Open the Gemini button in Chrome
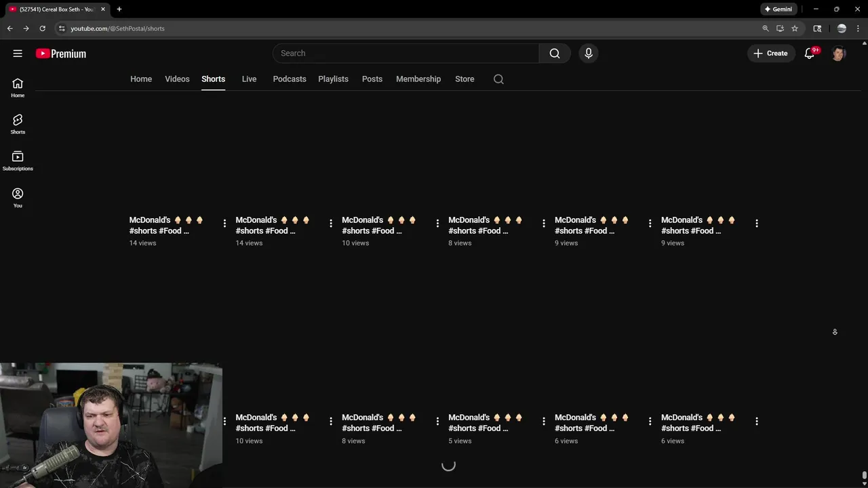 [778, 9]
